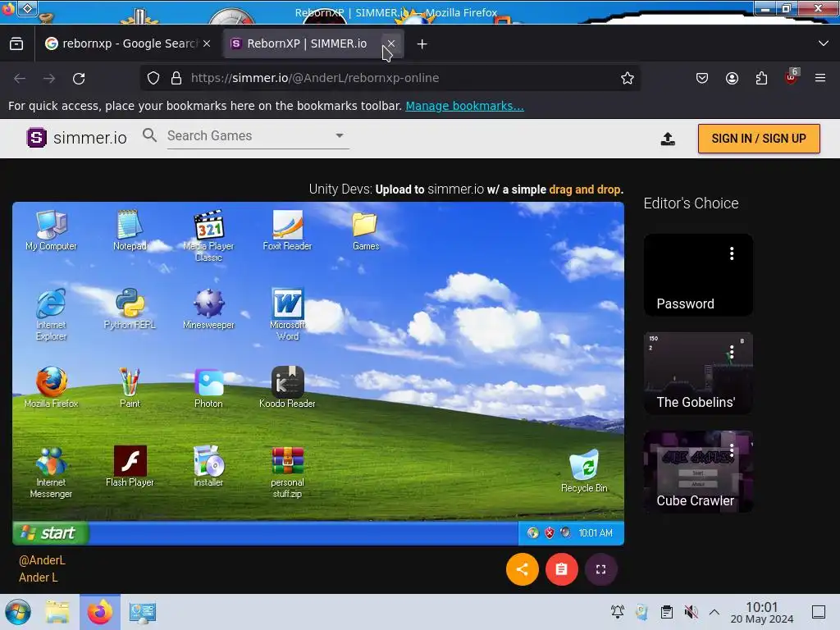840x630 pixels.
Task: Open options menu on The Gobelins' card
Action: (732, 352)
